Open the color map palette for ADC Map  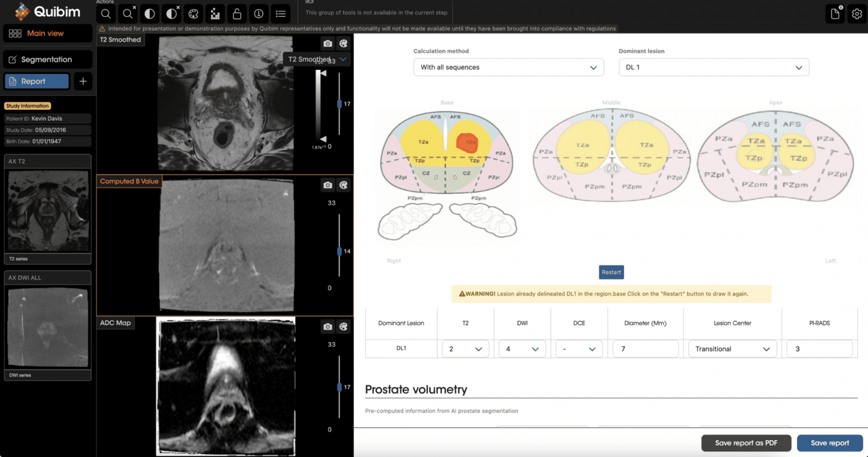[344, 327]
